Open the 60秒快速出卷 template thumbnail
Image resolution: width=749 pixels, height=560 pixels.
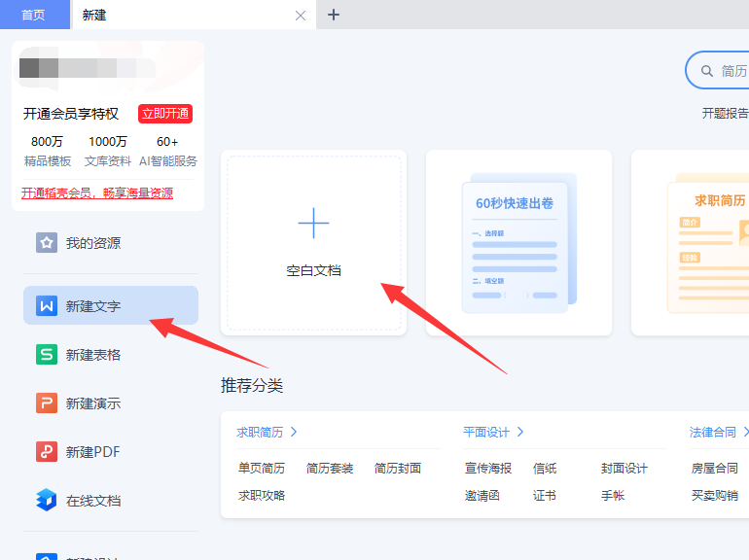point(518,242)
